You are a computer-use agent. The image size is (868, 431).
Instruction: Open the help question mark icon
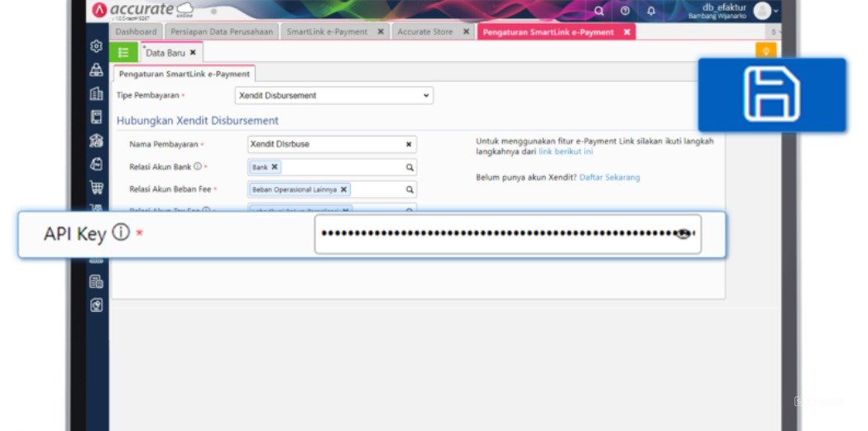point(625,11)
